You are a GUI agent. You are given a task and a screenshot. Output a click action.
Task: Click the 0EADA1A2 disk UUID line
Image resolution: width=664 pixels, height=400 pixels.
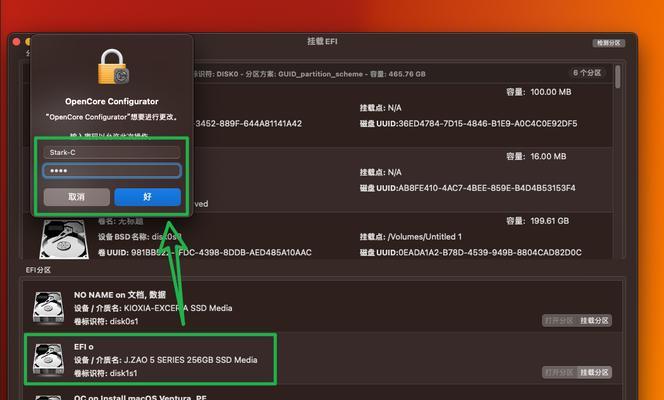click(470, 253)
